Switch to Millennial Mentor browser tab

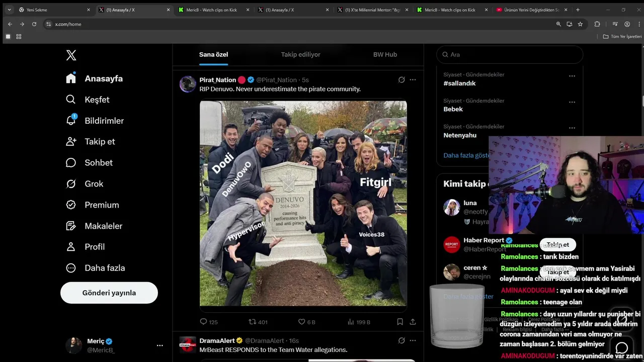point(372,10)
